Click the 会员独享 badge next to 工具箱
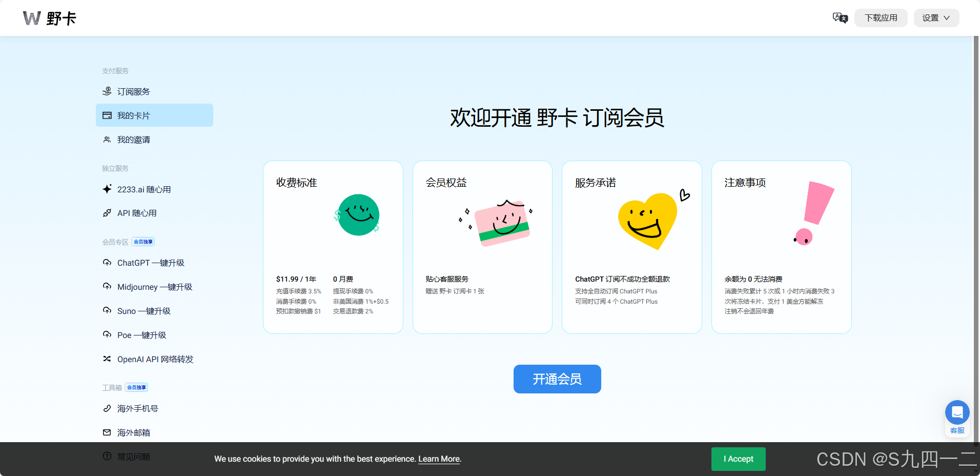This screenshot has height=476, width=980. point(136,387)
